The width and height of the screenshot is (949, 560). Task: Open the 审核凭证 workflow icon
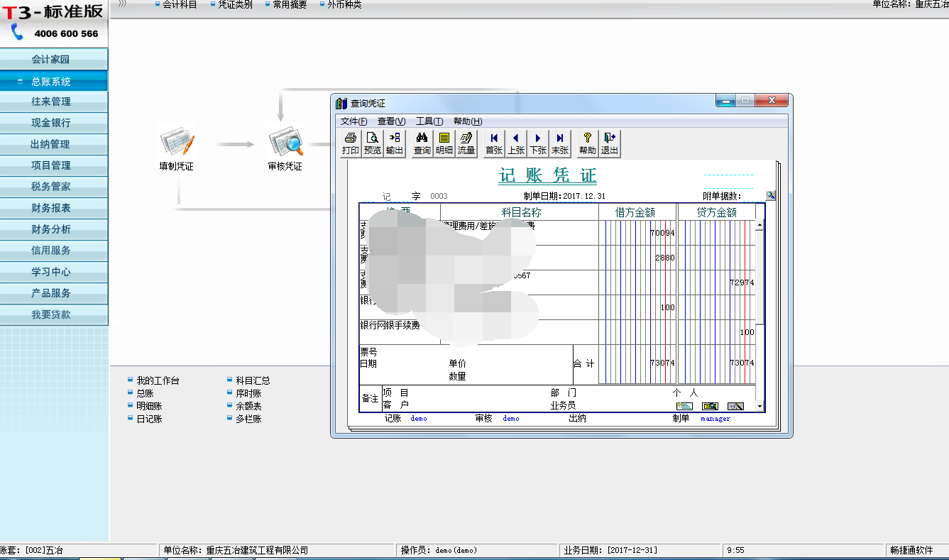[285, 142]
